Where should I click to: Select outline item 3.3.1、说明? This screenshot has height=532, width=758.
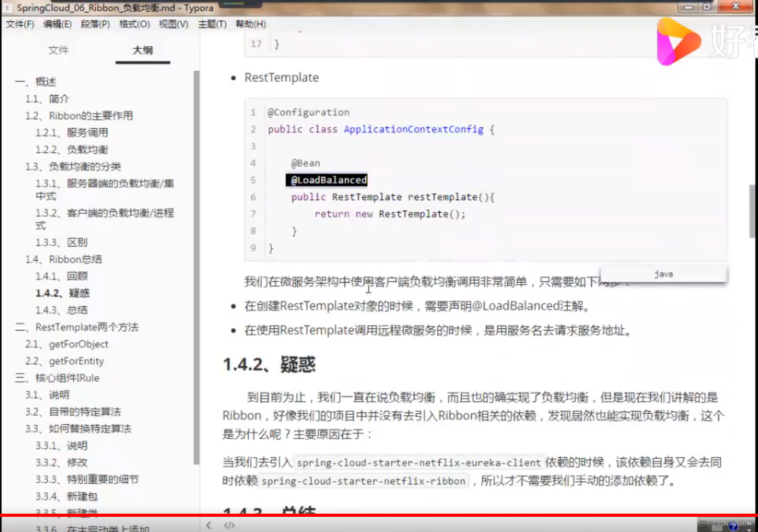coord(62,446)
